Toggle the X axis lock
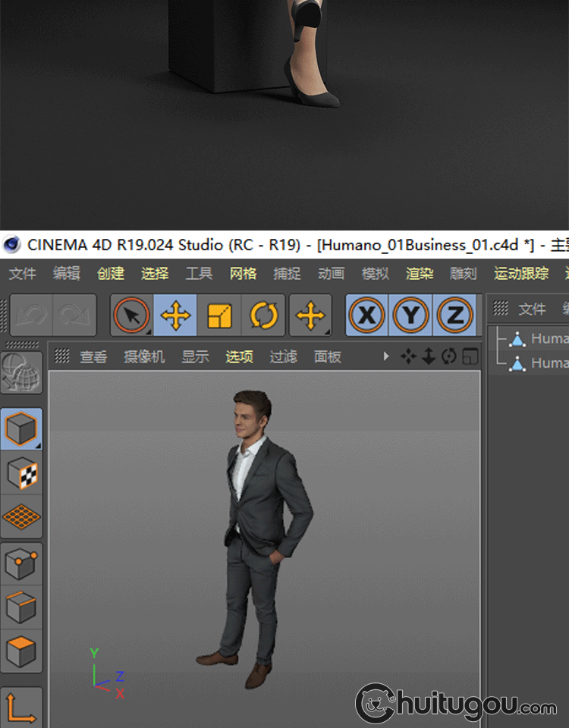Viewport: 569px width, 728px height. point(367,315)
